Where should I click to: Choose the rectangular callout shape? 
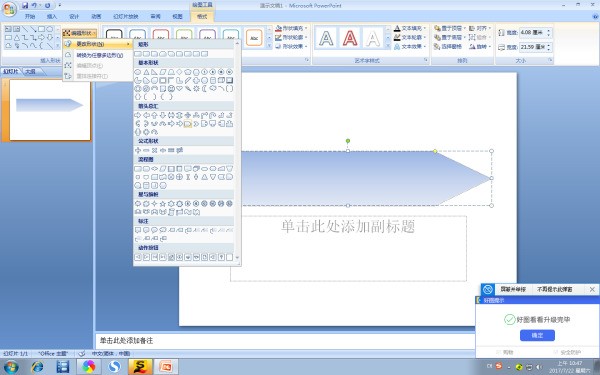pyautogui.click(x=138, y=230)
